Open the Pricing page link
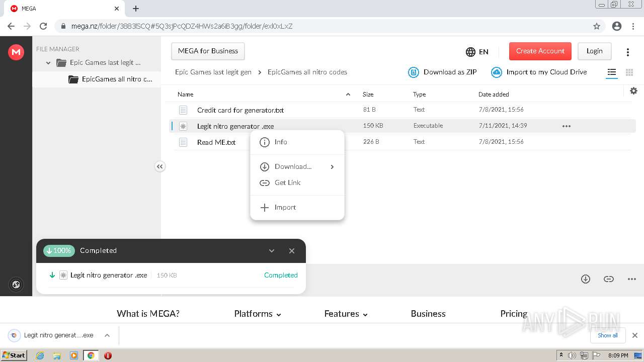The height and width of the screenshot is (362, 644). (x=514, y=313)
